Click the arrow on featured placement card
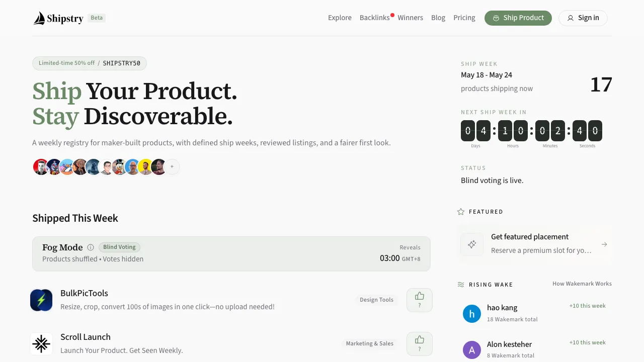 604,244
